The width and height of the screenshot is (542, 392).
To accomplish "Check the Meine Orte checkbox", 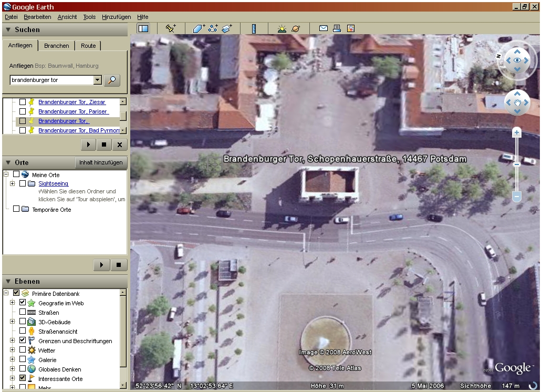I will tap(16, 174).
